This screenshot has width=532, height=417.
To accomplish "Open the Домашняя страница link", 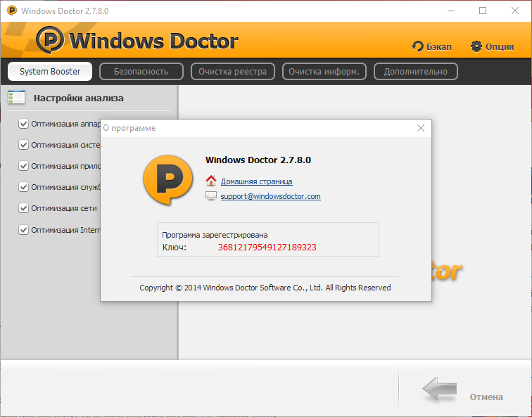I will coord(256,181).
